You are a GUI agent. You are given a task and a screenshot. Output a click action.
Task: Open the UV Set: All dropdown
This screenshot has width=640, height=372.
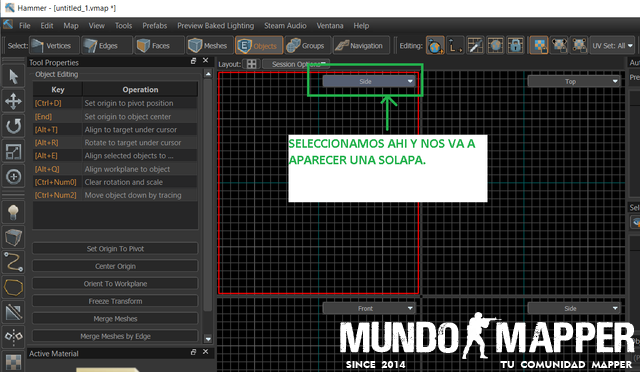tap(612, 45)
